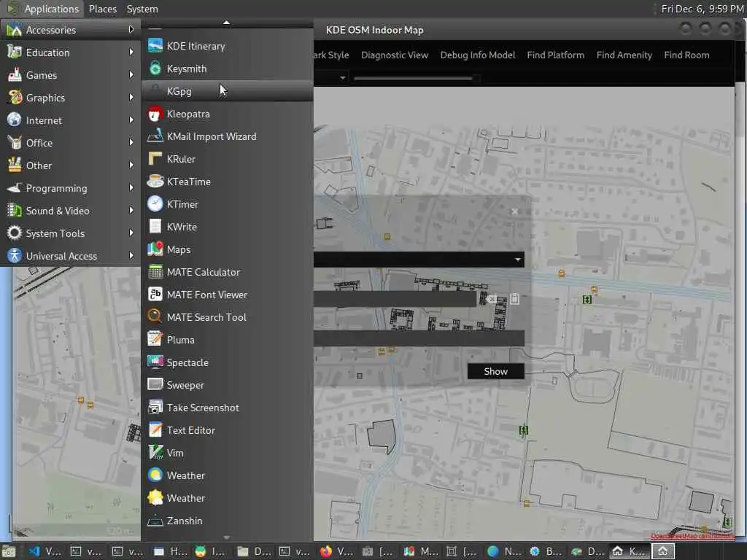747x560 pixels.
Task: Expand the Games submenu
Action: coord(71,75)
